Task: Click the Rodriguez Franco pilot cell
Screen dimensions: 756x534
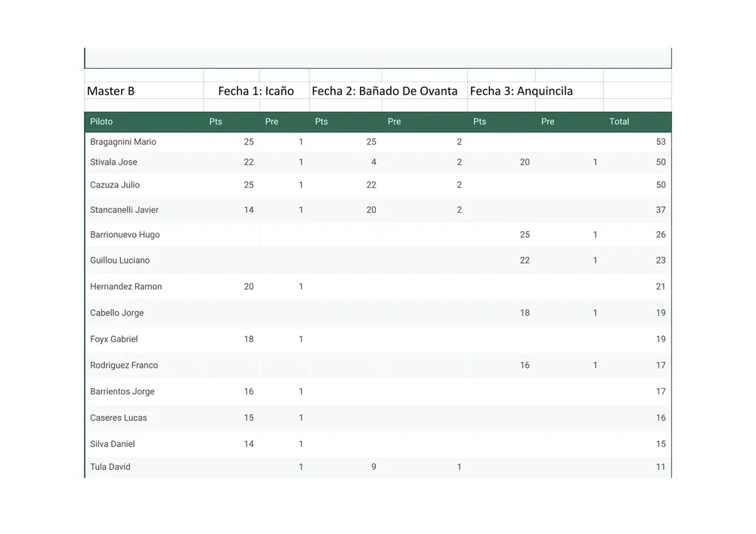Action: coord(124,366)
